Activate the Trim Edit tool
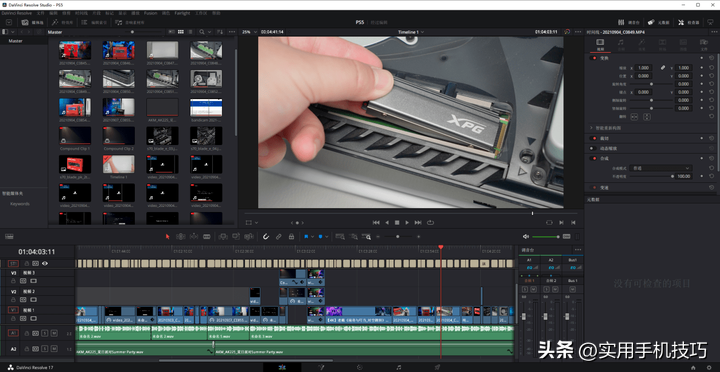 181,237
